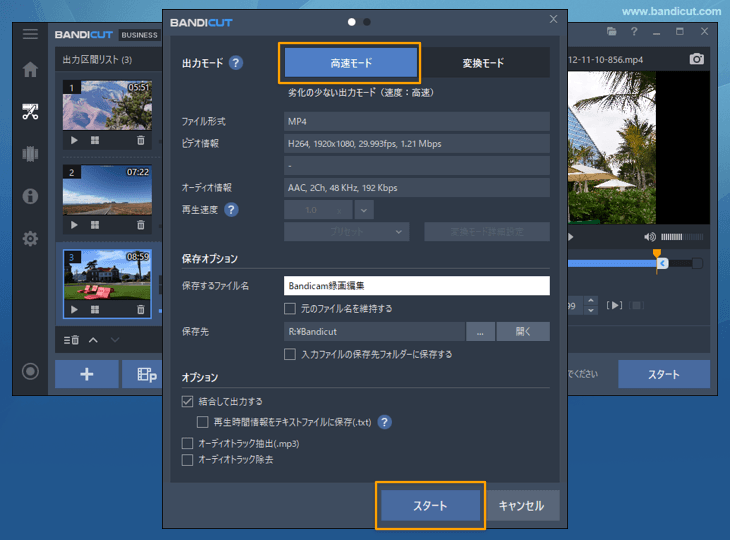Viewport: 730px width, 540px height.
Task: Select second page dot in dialog
Action: pos(367,22)
